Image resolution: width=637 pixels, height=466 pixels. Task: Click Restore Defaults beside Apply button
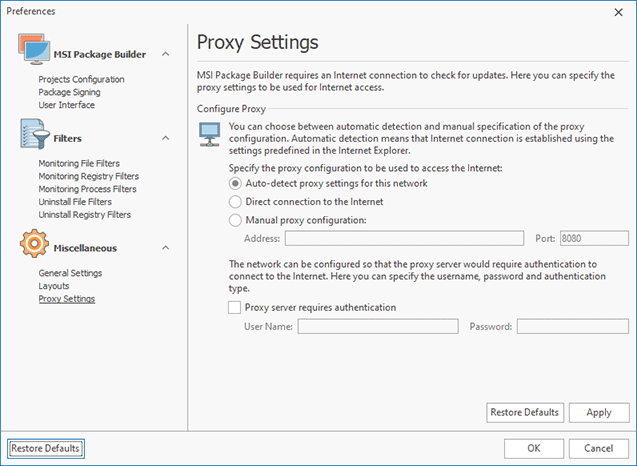[525, 413]
